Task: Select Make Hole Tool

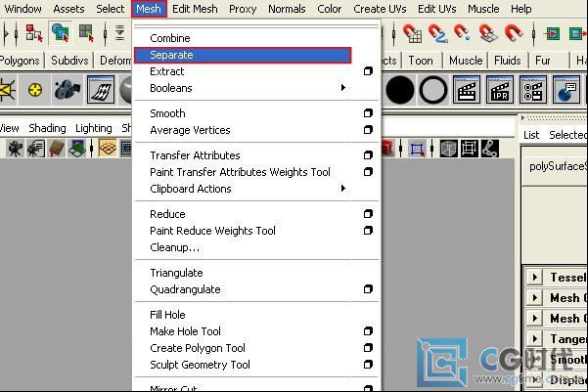Action: (185, 331)
